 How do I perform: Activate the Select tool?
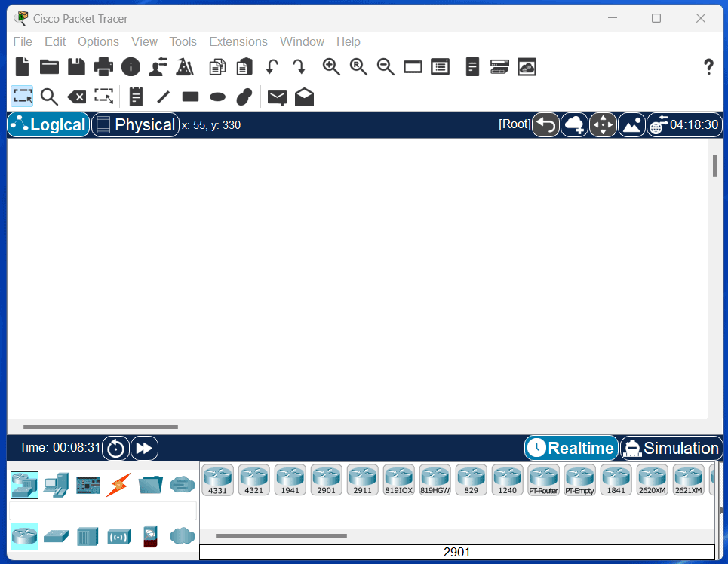pos(23,97)
